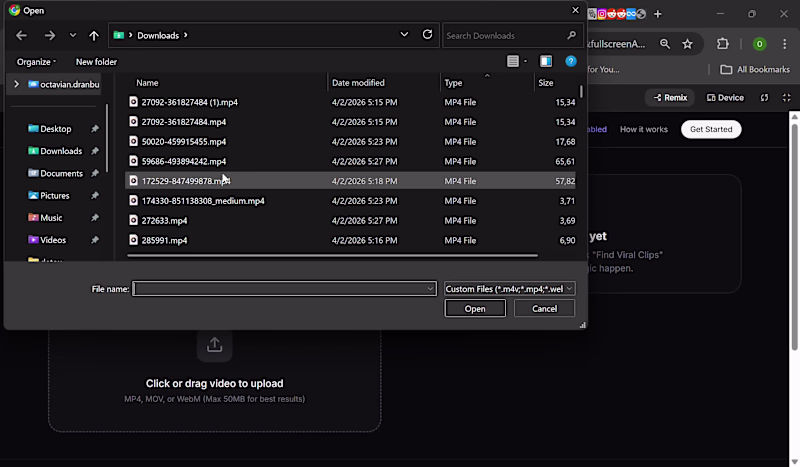
Task: Expand address bar previous locations dropdown
Action: [x=404, y=35]
